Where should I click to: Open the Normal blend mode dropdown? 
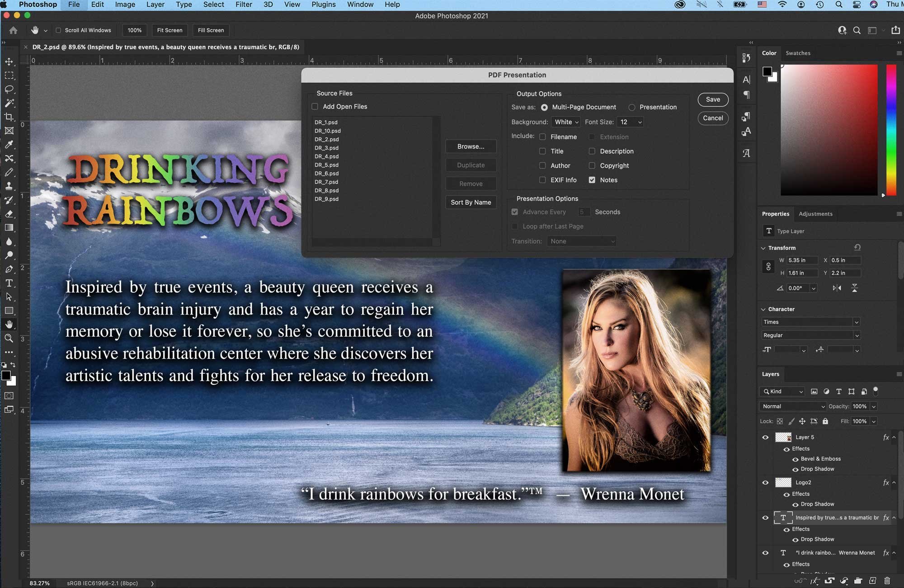[x=793, y=406]
